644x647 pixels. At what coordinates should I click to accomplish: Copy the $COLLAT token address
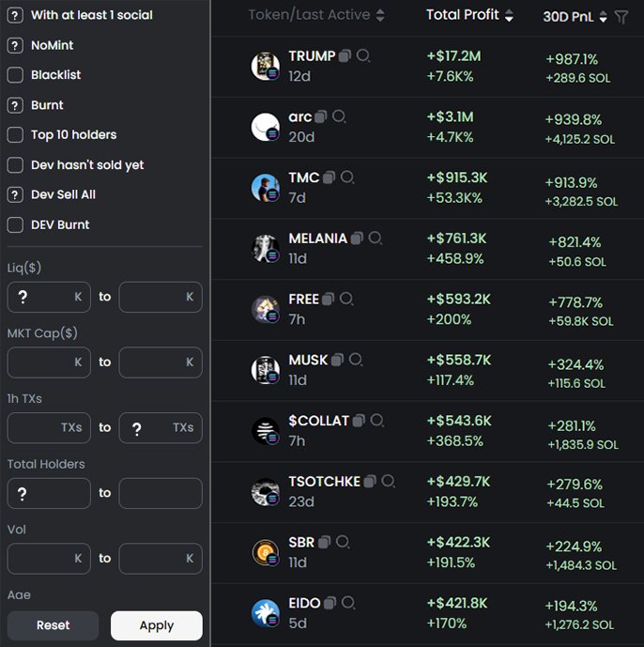pos(359,421)
